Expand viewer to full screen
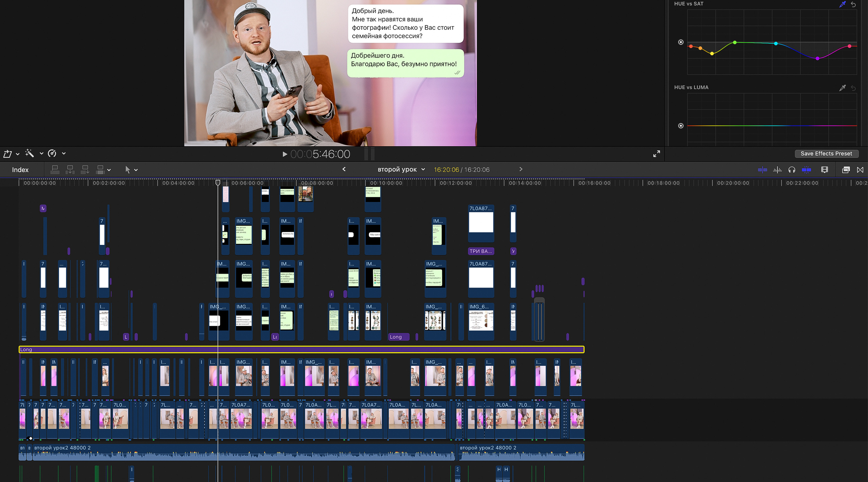The width and height of the screenshot is (868, 482). pyautogui.click(x=656, y=154)
